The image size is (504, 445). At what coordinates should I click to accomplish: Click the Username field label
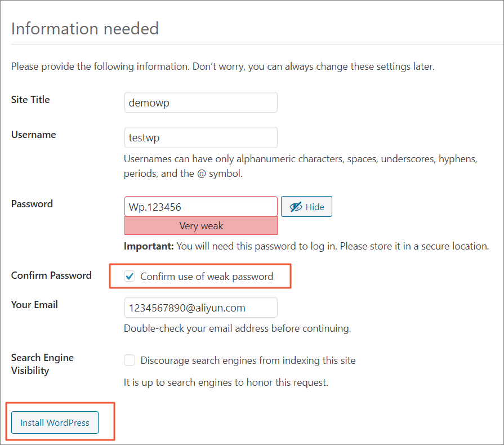tap(33, 135)
